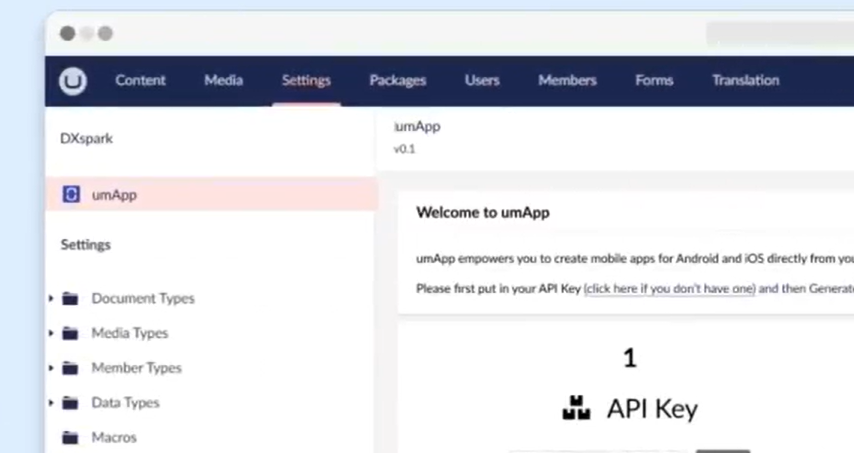Viewport: 854px width, 453px height.
Task: Expand the Document Types node
Action: (x=51, y=298)
